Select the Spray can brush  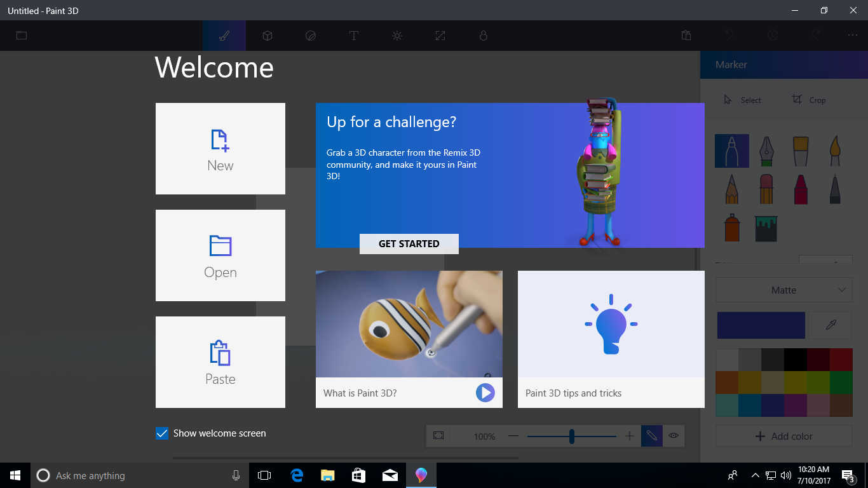[x=732, y=227]
